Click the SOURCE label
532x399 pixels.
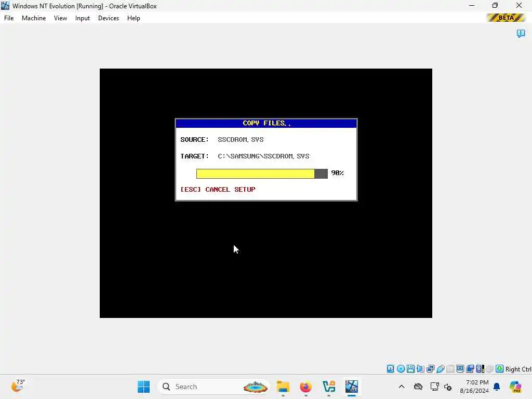[x=194, y=139]
